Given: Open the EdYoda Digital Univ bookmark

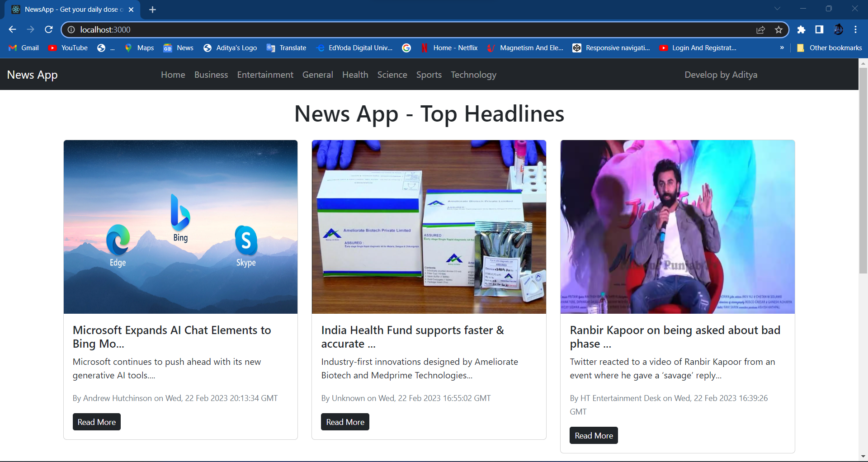Looking at the screenshot, I should [354, 47].
